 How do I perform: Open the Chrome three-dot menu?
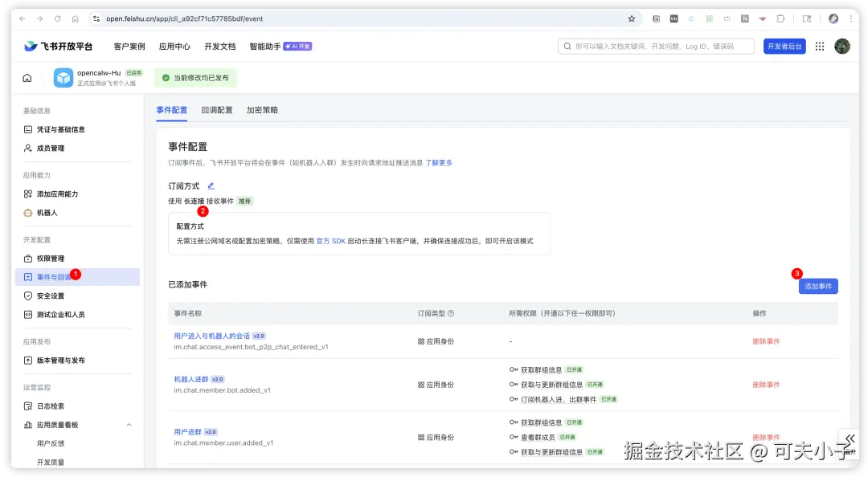point(851,18)
